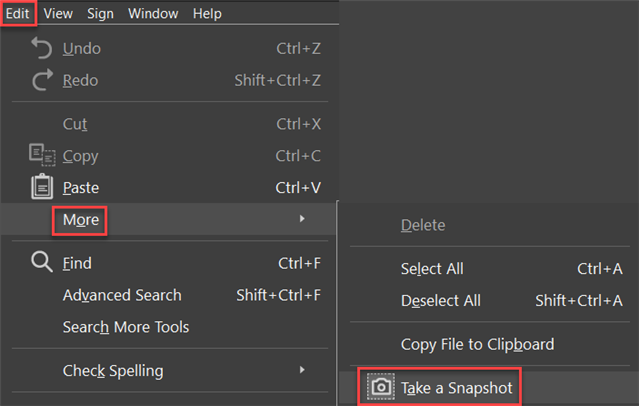
Task: Open the View menu
Action: coord(58,13)
